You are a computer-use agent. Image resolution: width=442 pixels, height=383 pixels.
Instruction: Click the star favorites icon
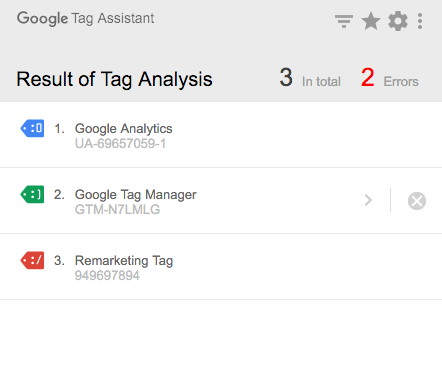(x=371, y=21)
